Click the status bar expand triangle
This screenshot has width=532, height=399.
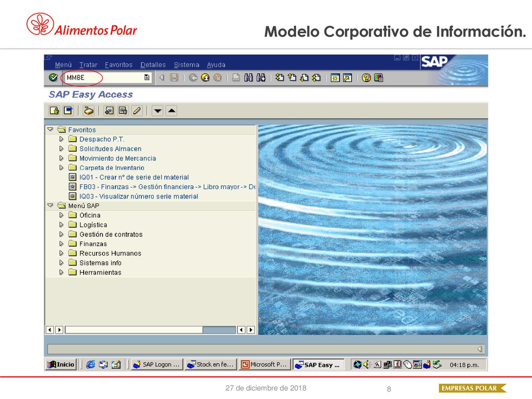[480, 349]
